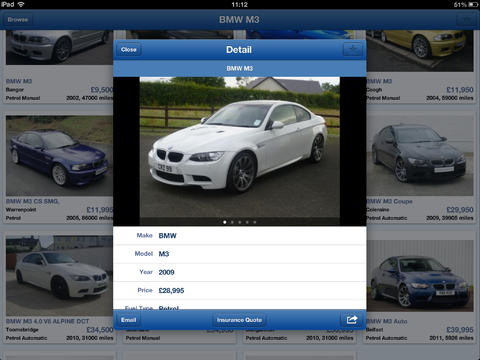This screenshot has height=360, width=480.
Task: Open white BMW M3 4.0 V8 Alpine photo
Action: [x=59, y=276]
